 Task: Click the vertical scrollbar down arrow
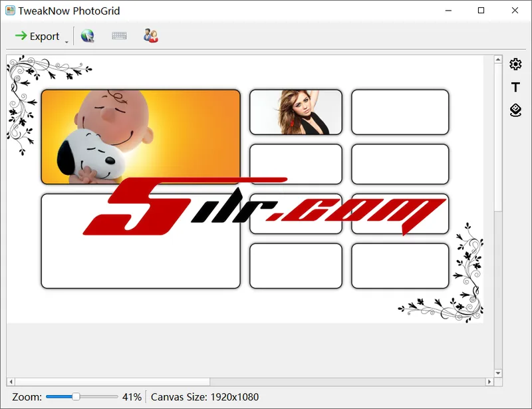[497, 373]
